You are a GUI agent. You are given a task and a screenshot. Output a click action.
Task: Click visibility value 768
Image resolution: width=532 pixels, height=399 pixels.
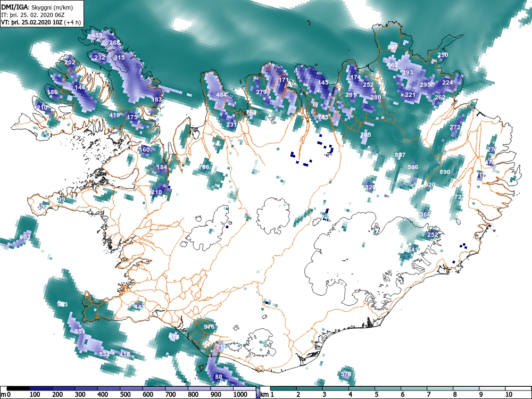coord(251,112)
